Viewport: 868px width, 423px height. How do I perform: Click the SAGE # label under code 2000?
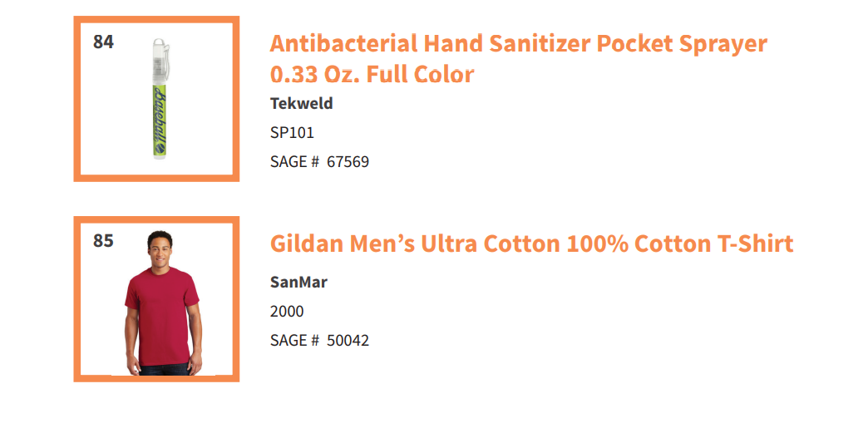tap(294, 340)
